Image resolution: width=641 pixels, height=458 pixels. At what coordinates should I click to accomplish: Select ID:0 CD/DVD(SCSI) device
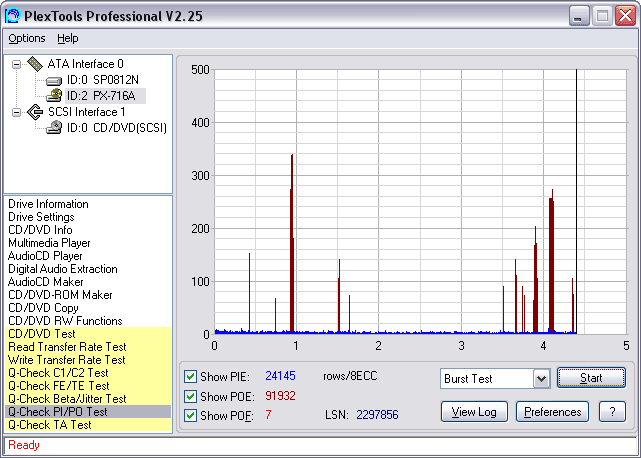point(117,128)
